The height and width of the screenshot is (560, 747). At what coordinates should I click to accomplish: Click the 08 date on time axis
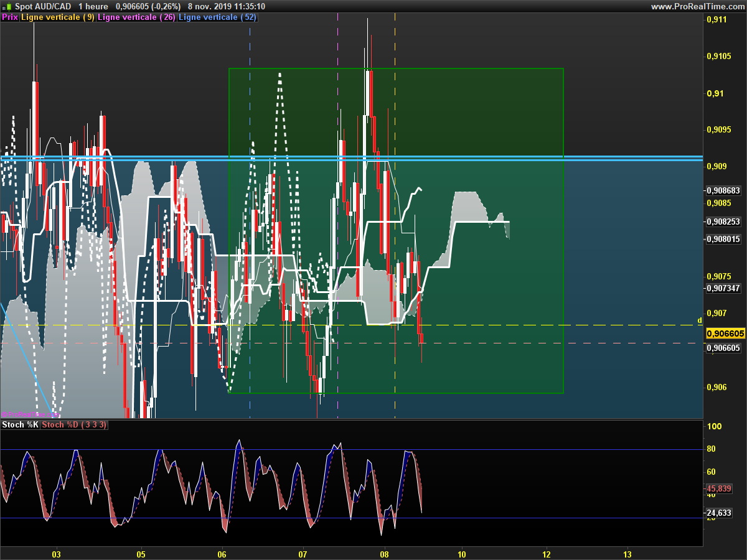(385, 554)
